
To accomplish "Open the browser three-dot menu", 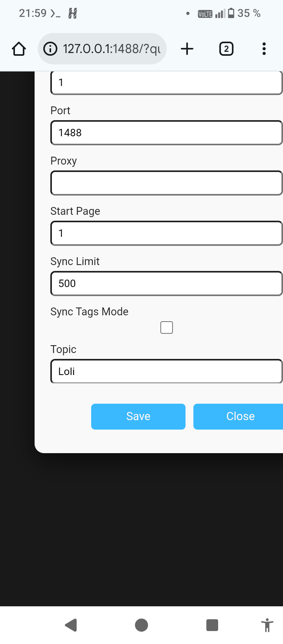I will [x=264, y=49].
